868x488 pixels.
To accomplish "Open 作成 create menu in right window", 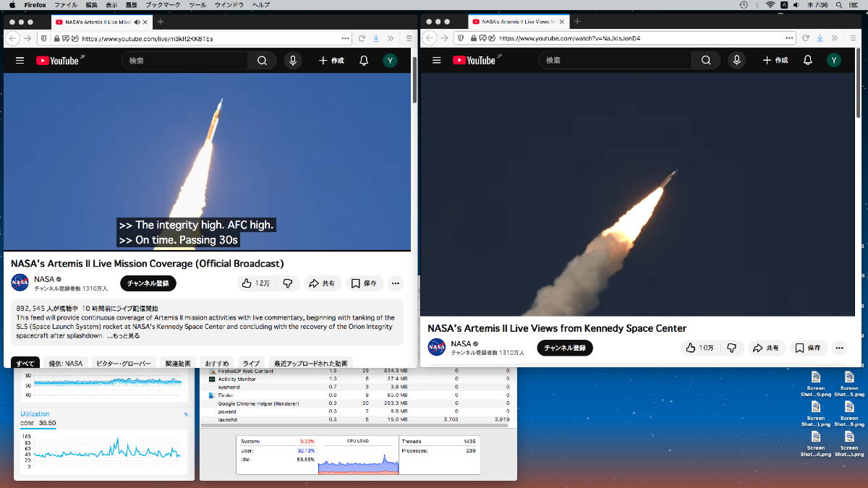I will pos(775,61).
